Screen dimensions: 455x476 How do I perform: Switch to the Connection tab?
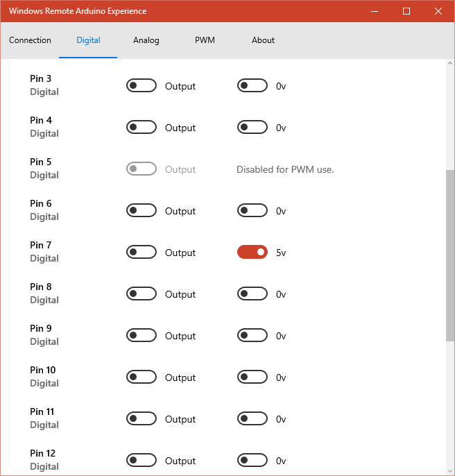pos(30,40)
